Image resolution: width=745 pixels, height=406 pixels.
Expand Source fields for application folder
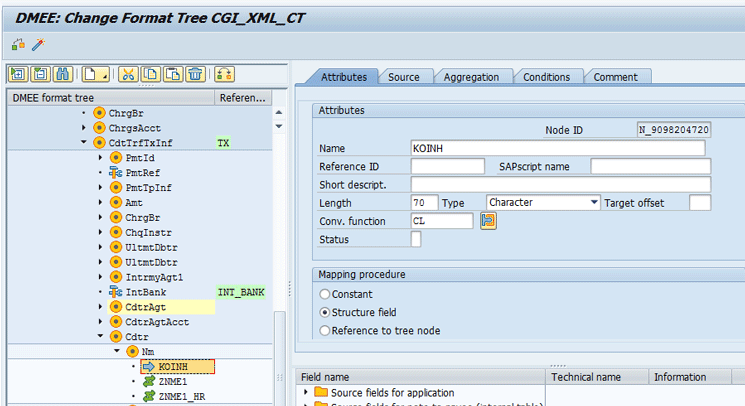tap(306, 393)
